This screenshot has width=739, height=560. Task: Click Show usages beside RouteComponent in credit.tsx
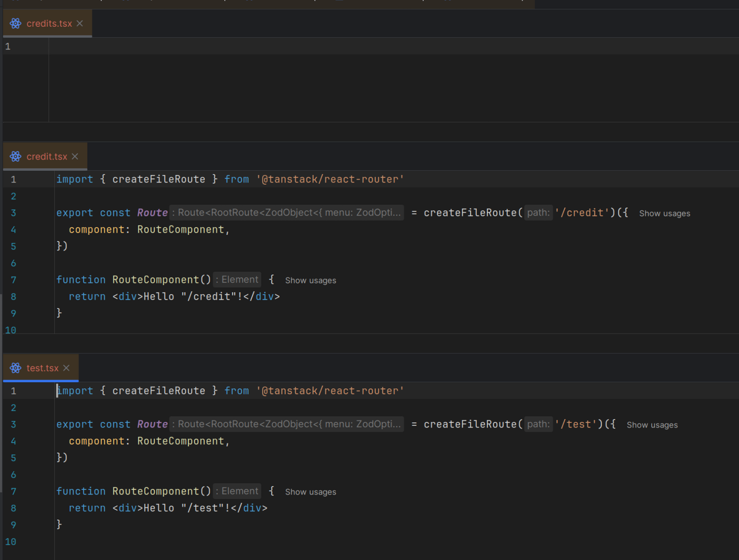(310, 280)
